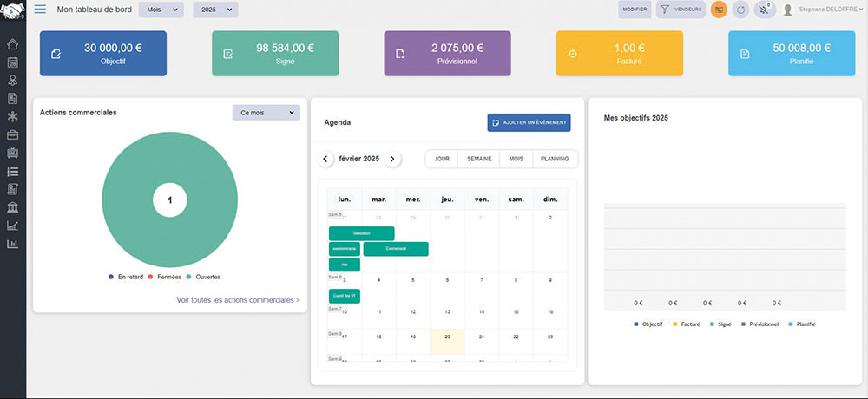Click the bank building icon in sidebar
The width and height of the screenshot is (868, 399).
(12, 206)
